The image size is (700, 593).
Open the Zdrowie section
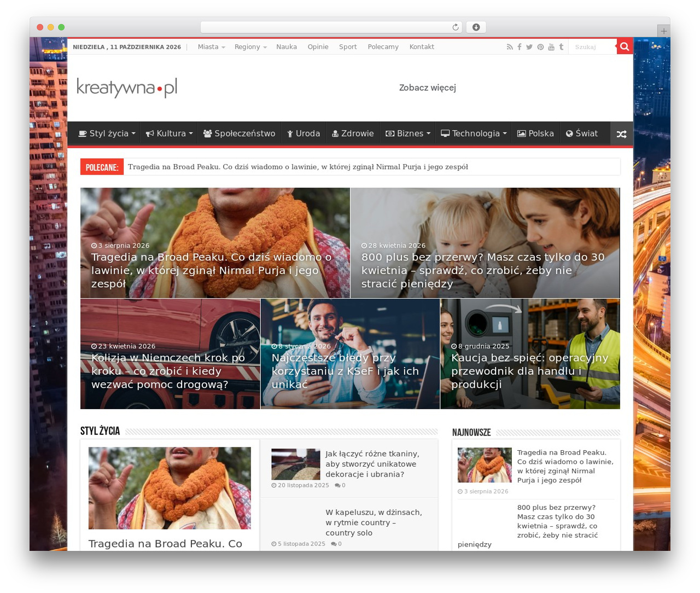tap(353, 133)
